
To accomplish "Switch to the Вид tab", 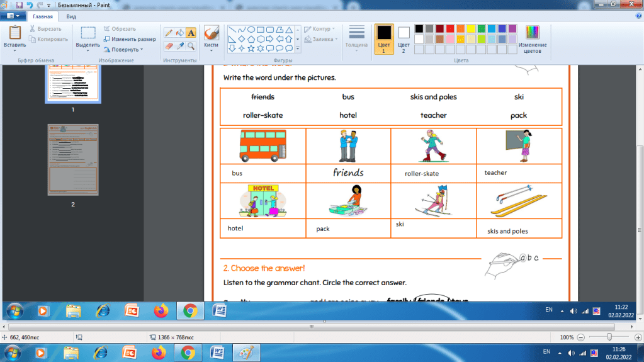I will (71, 16).
